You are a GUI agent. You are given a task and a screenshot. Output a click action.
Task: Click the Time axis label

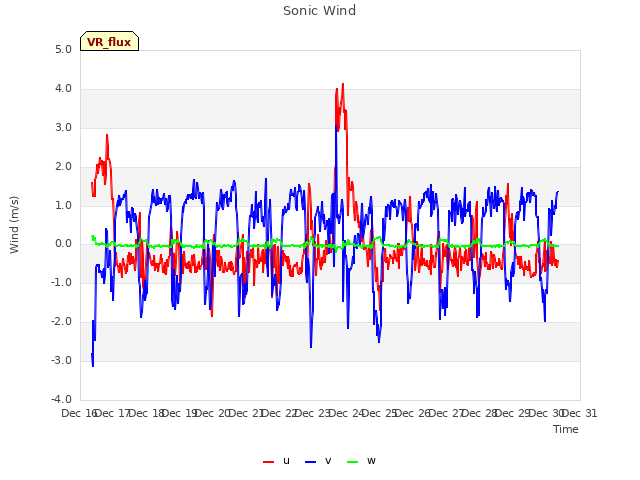[566, 429]
